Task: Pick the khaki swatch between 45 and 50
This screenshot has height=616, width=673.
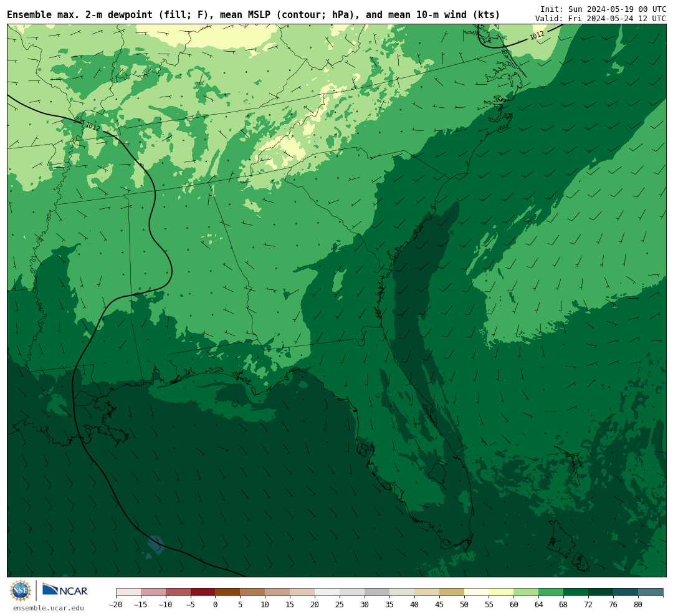Action: click(x=452, y=592)
